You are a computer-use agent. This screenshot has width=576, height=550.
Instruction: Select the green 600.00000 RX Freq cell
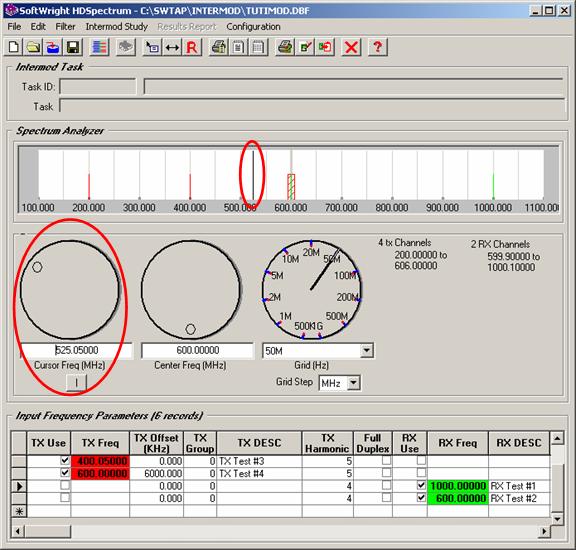(458, 498)
